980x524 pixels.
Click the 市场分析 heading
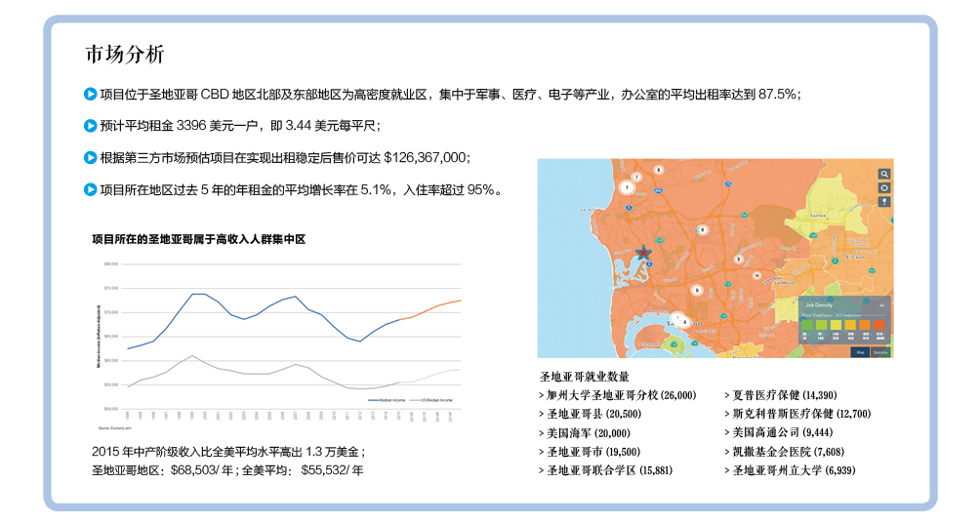(x=125, y=53)
